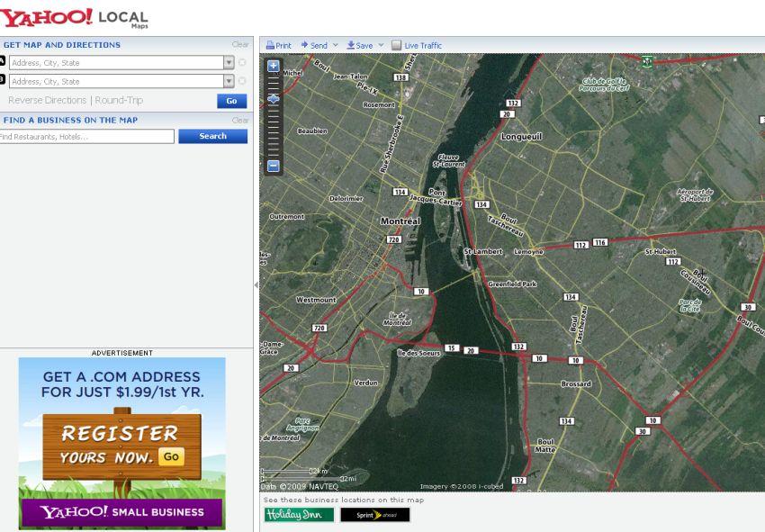
Task: Open the Send options dropdown arrow
Action: [x=336, y=45]
